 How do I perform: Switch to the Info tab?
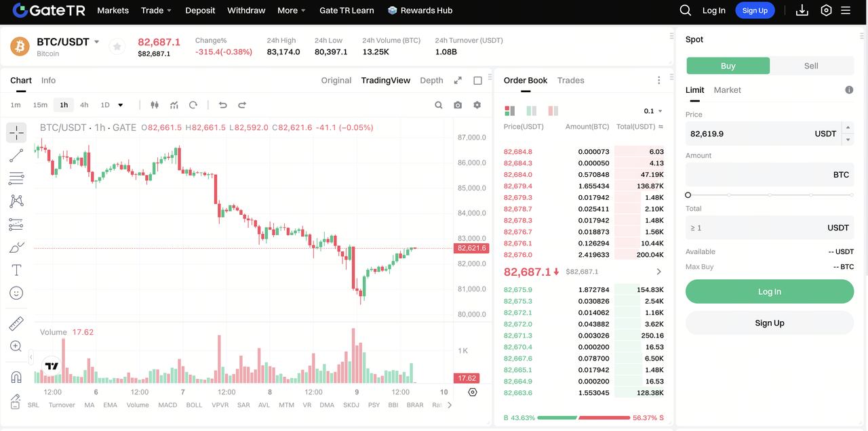48,80
